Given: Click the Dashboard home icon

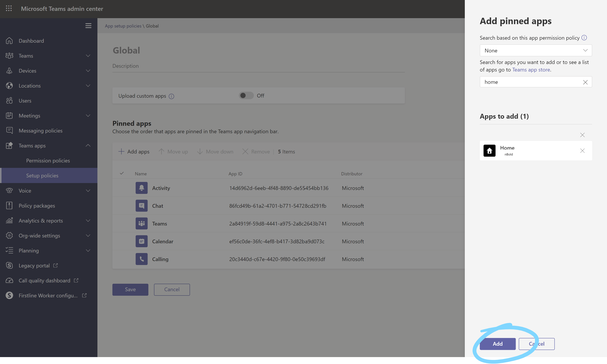Looking at the screenshot, I should 9,41.
